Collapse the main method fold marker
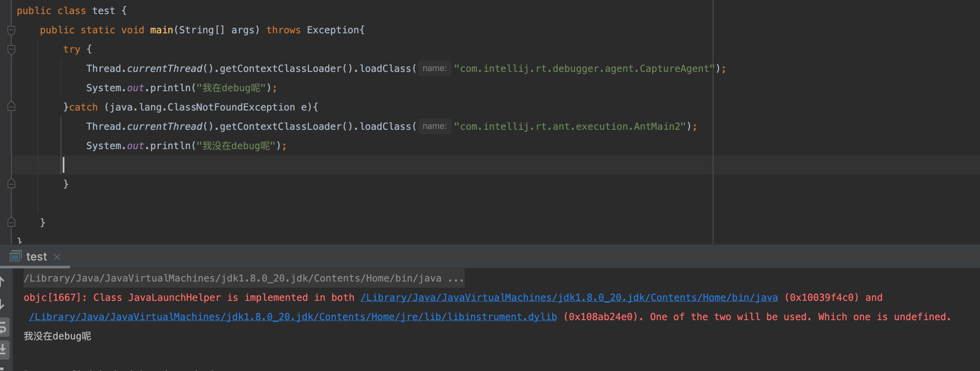This screenshot has height=371, width=980. point(11,30)
